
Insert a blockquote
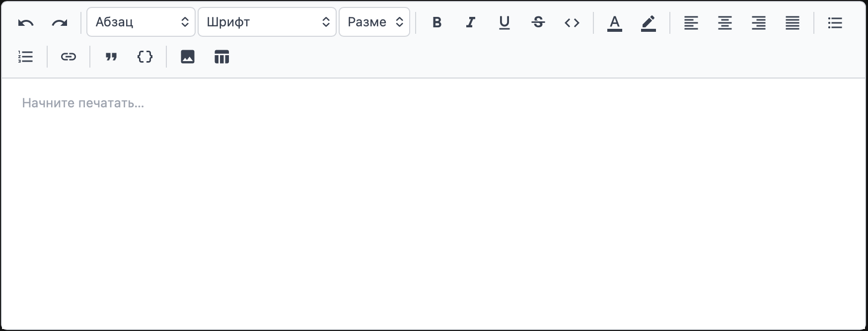[x=111, y=57]
